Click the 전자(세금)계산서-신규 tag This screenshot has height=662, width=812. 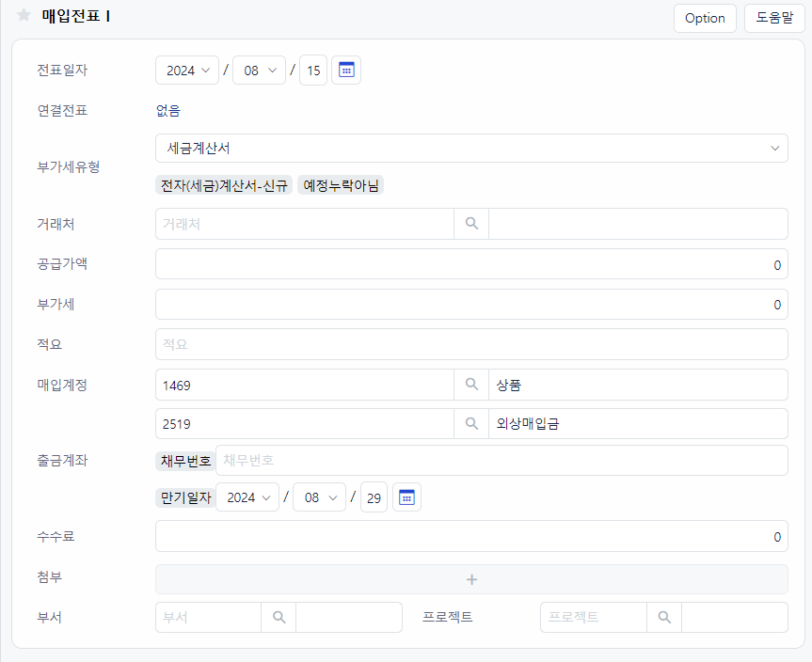[x=224, y=185]
